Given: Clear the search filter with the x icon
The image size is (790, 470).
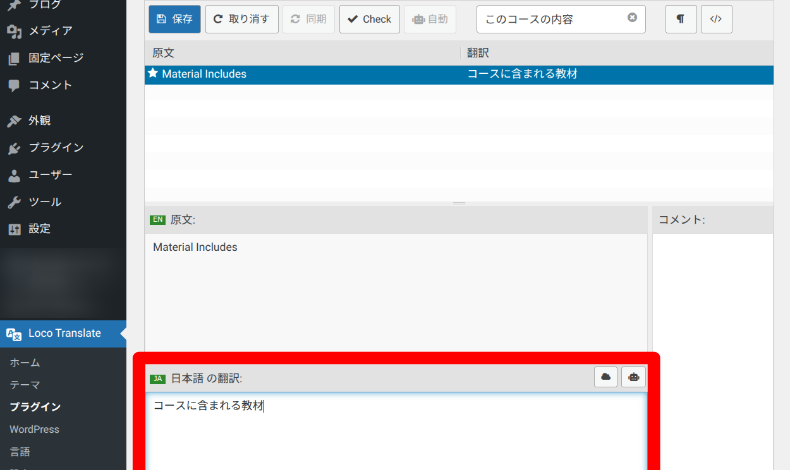Looking at the screenshot, I should 632,18.
